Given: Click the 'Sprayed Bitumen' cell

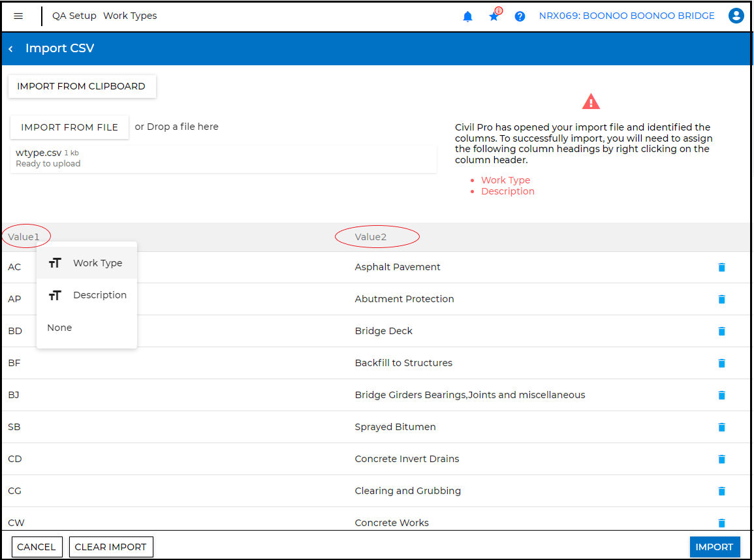Looking at the screenshot, I should click(x=395, y=427).
